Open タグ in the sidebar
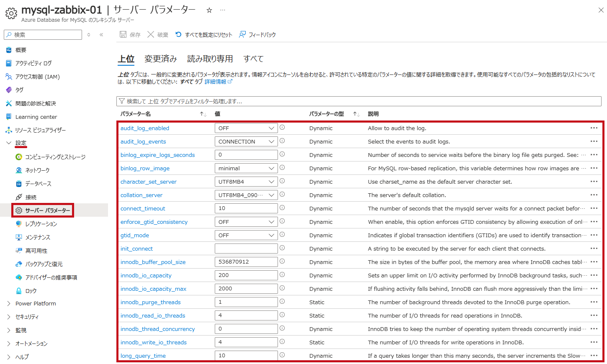Viewport: 607px width, 364px height. click(19, 90)
